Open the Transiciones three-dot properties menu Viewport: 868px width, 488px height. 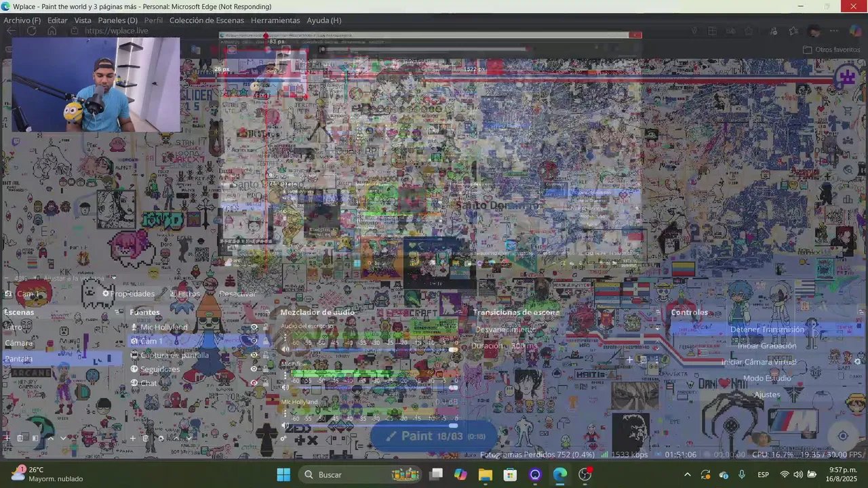657,360
